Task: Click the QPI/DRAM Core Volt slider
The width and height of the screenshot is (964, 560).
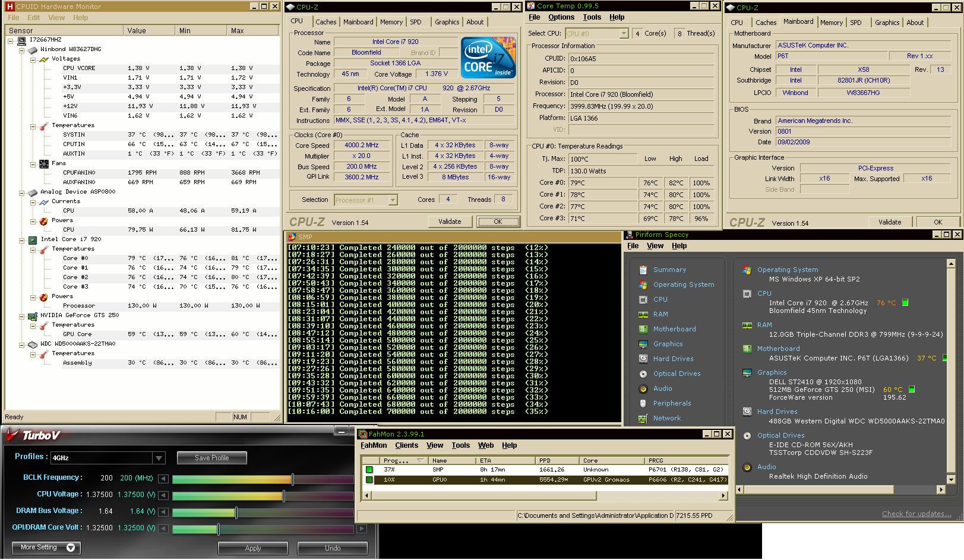Action: 263,529
